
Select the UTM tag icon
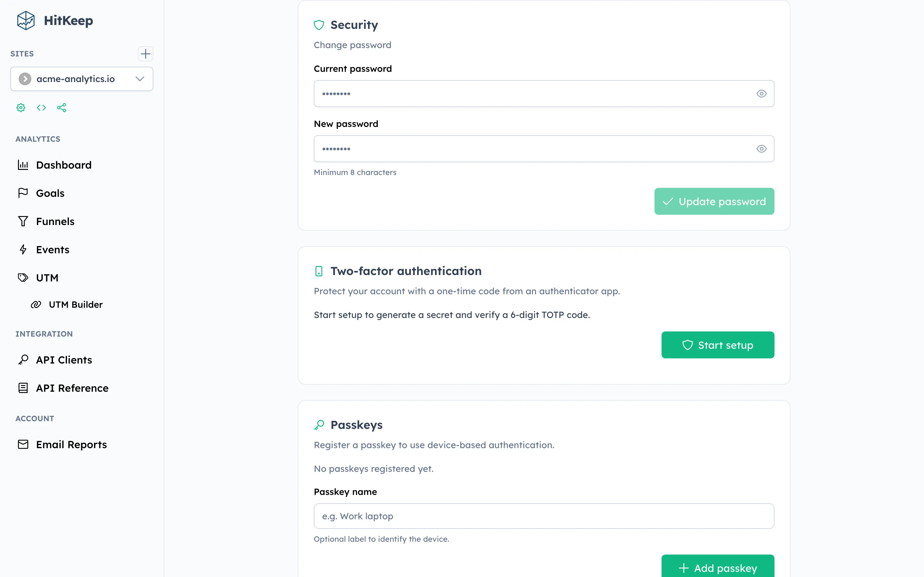click(x=23, y=277)
